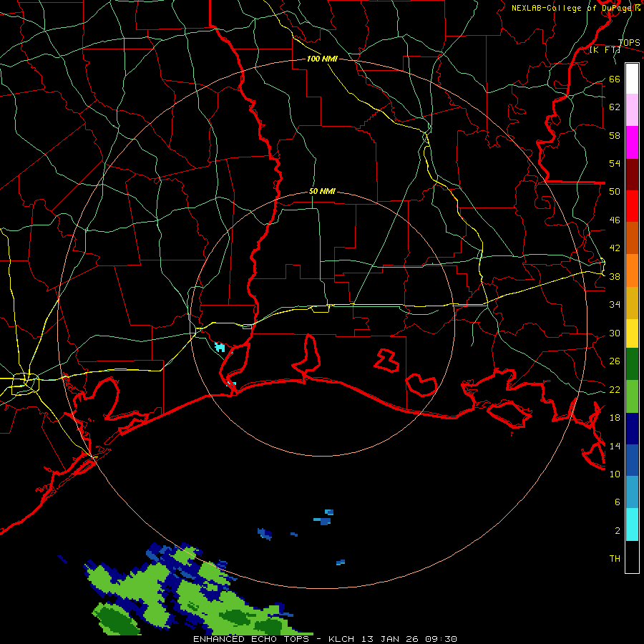The image size is (644, 644).
Task: Click the cyan echo inside the 50 NMI ring
Action: [x=220, y=348]
